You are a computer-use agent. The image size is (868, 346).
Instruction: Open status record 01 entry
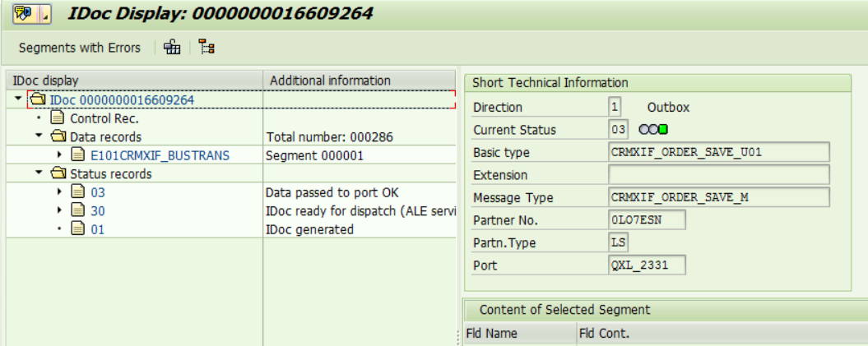pos(97,229)
